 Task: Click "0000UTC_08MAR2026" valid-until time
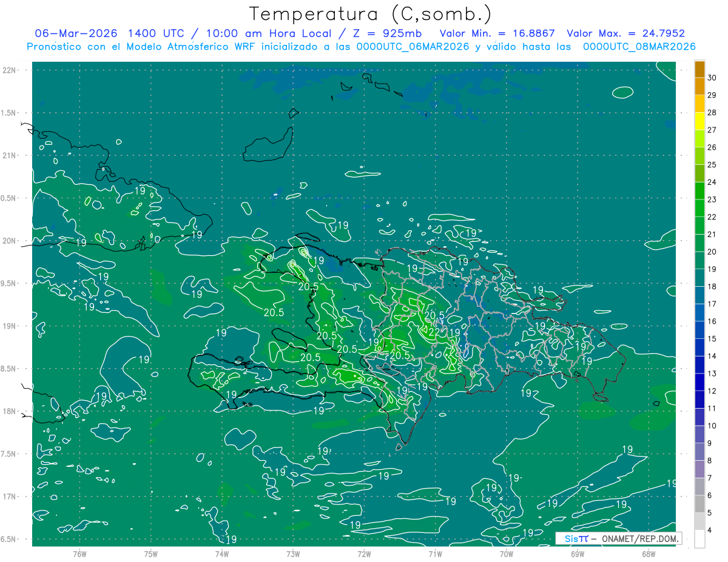[x=639, y=47]
